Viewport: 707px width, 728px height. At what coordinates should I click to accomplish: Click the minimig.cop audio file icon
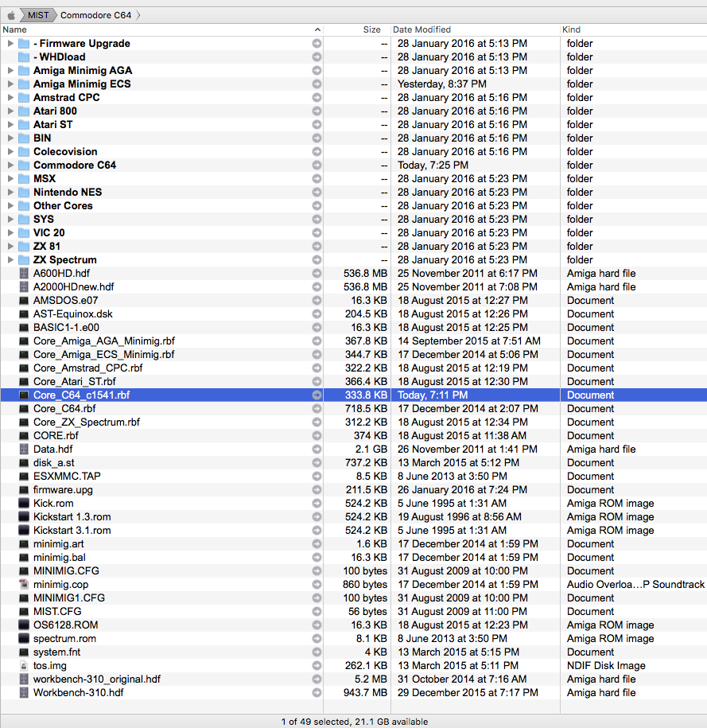[x=24, y=585]
